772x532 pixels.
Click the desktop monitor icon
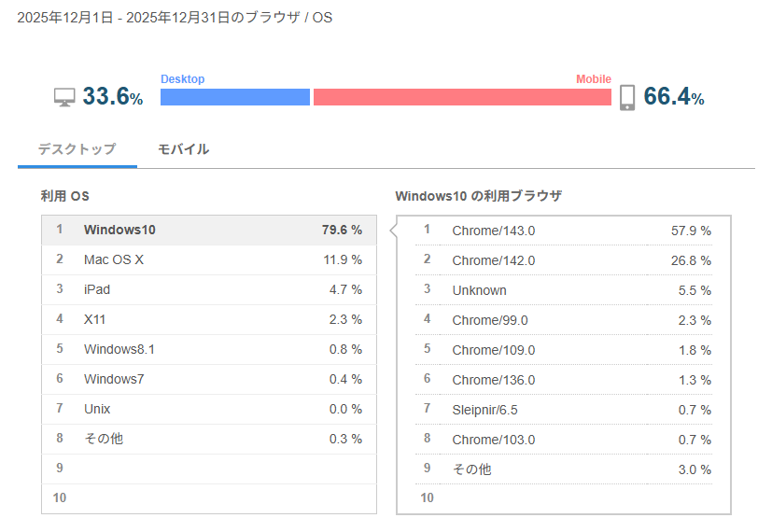pyautogui.click(x=64, y=97)
